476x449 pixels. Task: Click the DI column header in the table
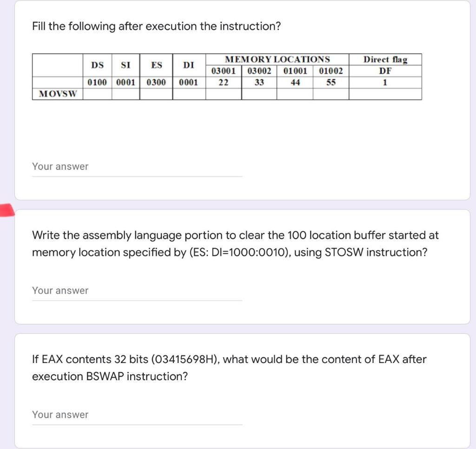click(x=188, y=66)
